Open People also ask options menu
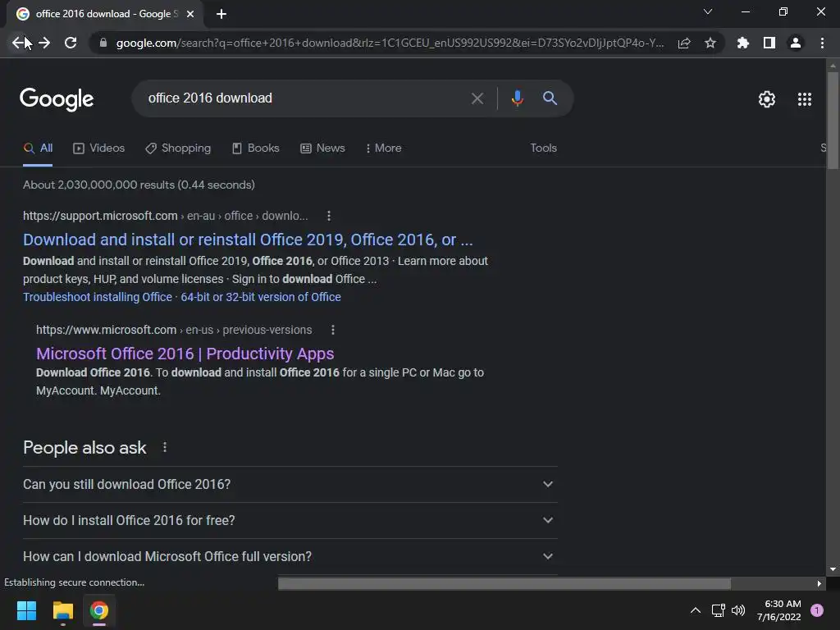Image resolution: width=840 pixels, height=630 pixels. tap(164, 447)
